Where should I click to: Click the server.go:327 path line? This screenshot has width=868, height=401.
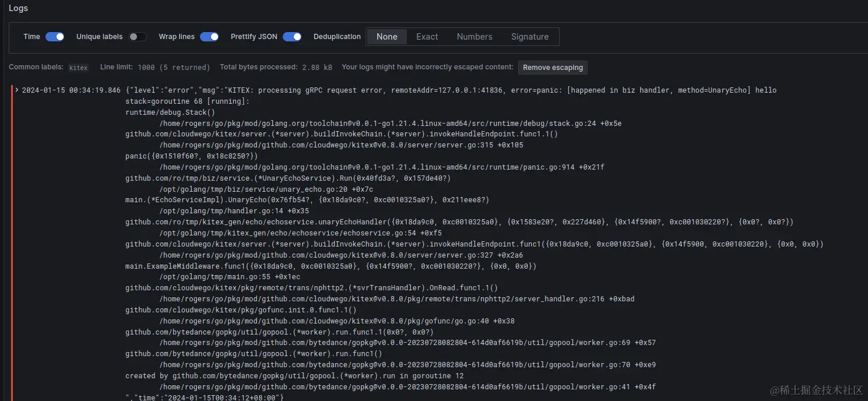(341, 255)
